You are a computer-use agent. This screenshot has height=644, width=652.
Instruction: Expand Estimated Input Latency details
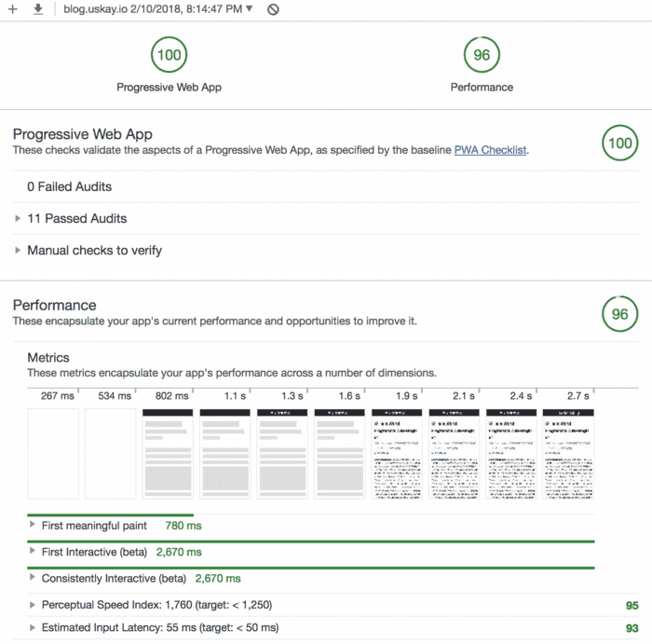pos(159,628)
